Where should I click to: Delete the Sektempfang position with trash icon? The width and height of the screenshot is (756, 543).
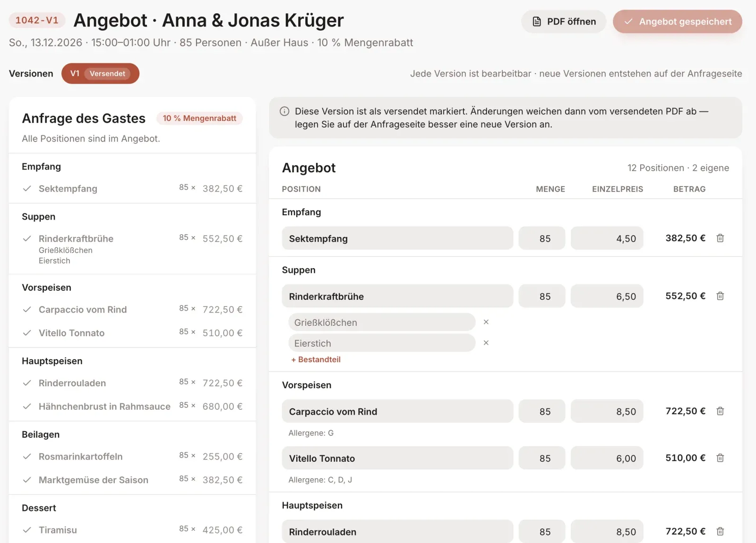click(x=720, y=238)
